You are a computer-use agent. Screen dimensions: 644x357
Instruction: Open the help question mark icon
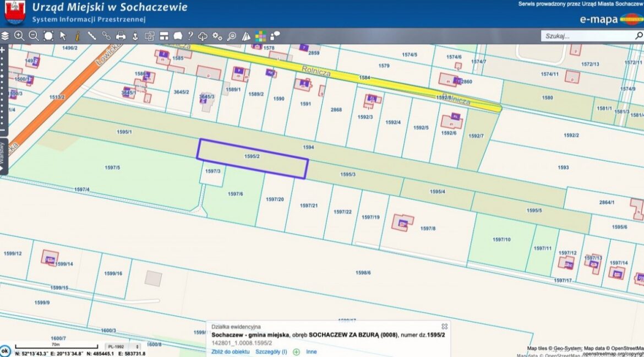click(190, 36)
